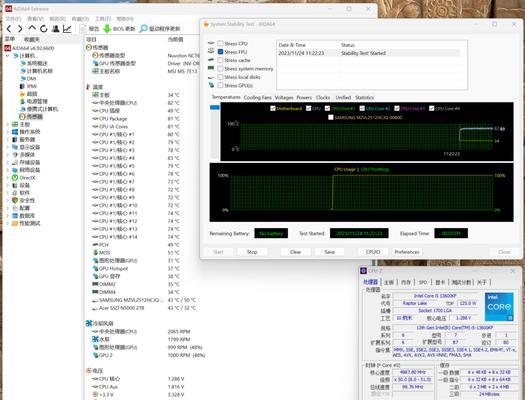
Task: Collapse the computer tree node at top
Action: tap(8, 56)
